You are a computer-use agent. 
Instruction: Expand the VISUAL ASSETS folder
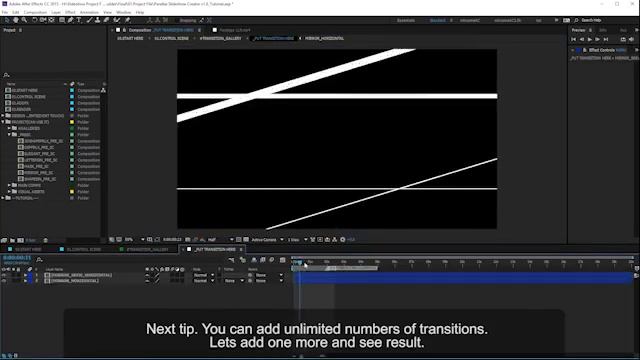[x=9, y=191]
